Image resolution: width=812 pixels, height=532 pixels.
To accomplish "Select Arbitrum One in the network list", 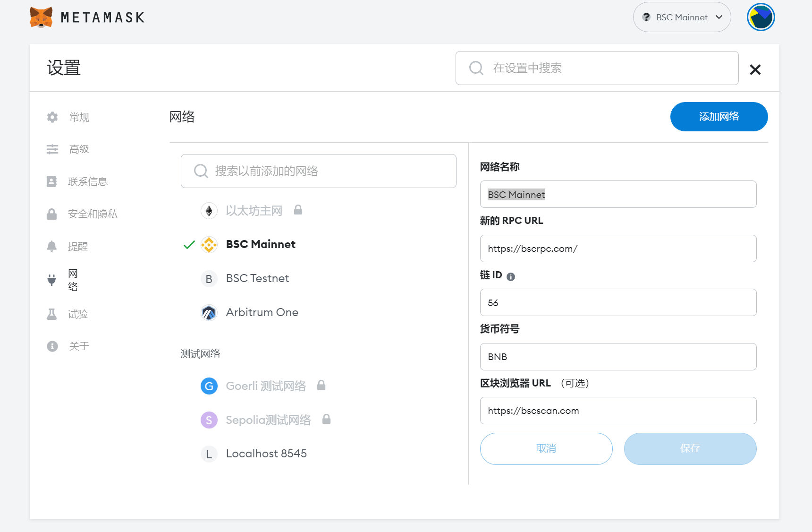I will point(262,313).
